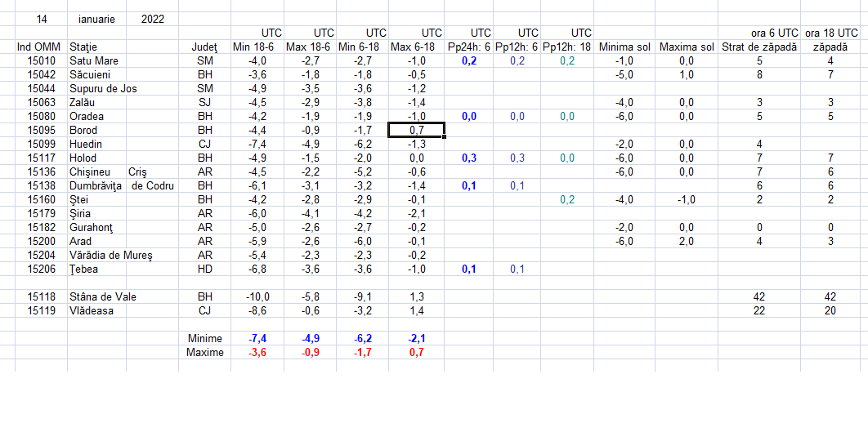Screen dimensions: 868x441
Task: Click the station name "Săcuieni"
Action: (x=91, y=74)
